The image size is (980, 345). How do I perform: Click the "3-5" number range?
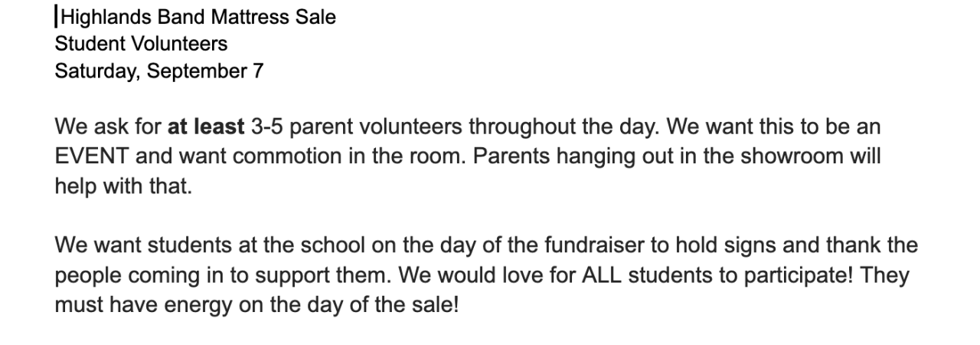266,126
